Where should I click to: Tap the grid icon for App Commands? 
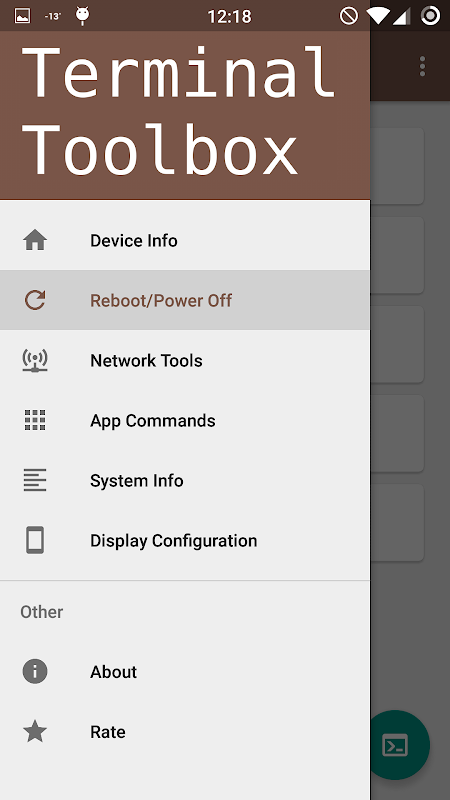[35, 420]
